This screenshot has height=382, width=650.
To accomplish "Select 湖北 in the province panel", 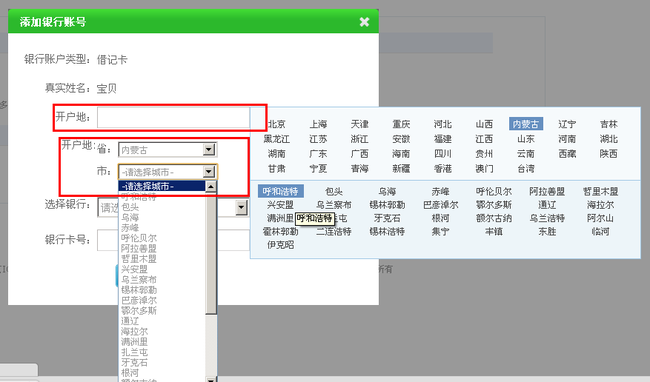I will [609, 139].
